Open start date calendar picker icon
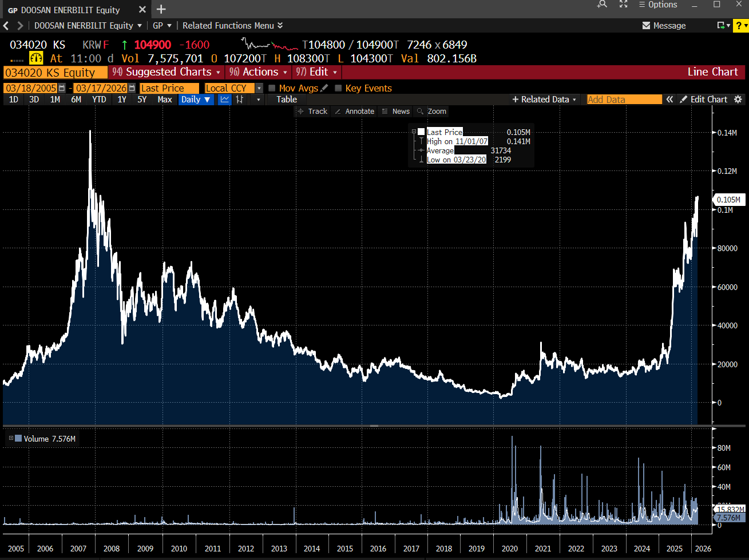Image resolution: width=749 pixels, height=560 pixels. (62, 88)
